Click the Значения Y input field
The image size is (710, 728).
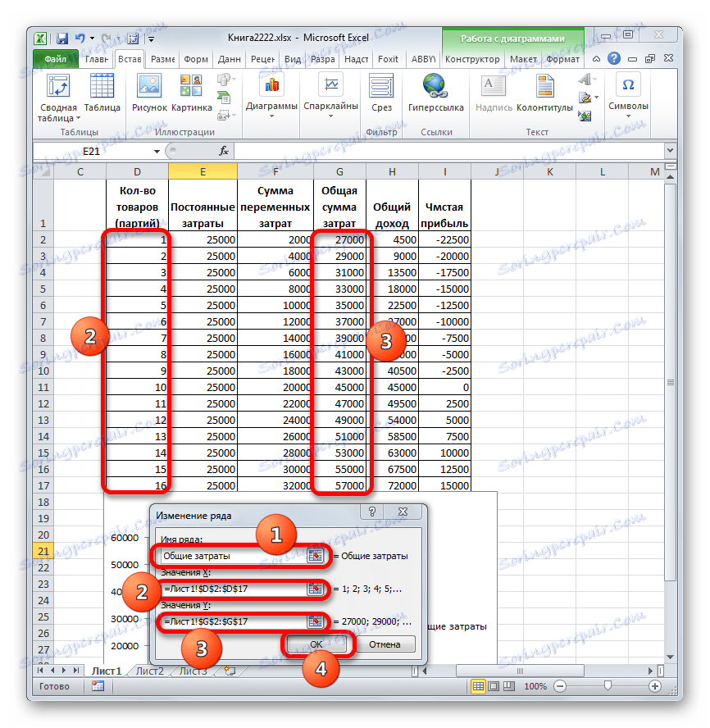click(234, 621)
